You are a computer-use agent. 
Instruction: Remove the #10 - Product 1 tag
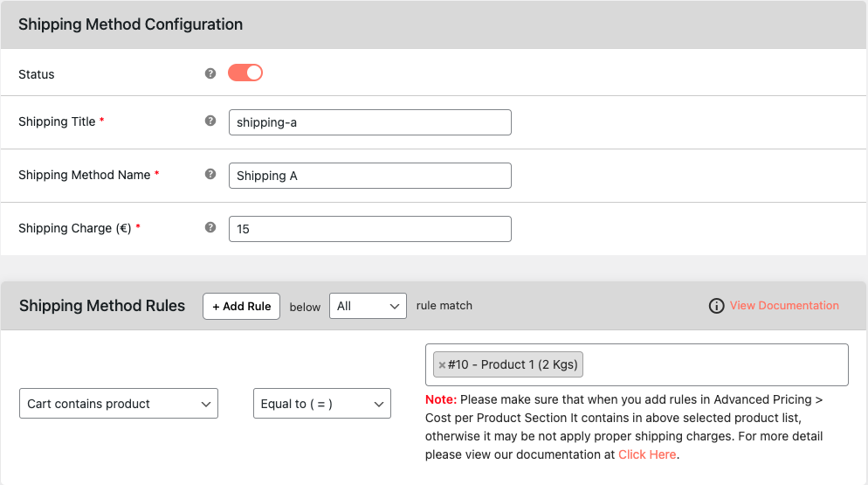click(442, 364)
